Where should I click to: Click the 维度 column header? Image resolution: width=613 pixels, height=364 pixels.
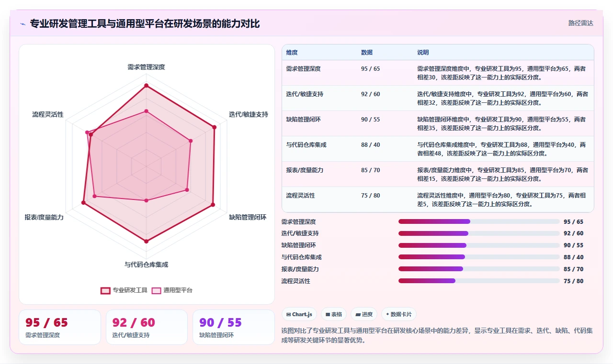coord(292,53)
